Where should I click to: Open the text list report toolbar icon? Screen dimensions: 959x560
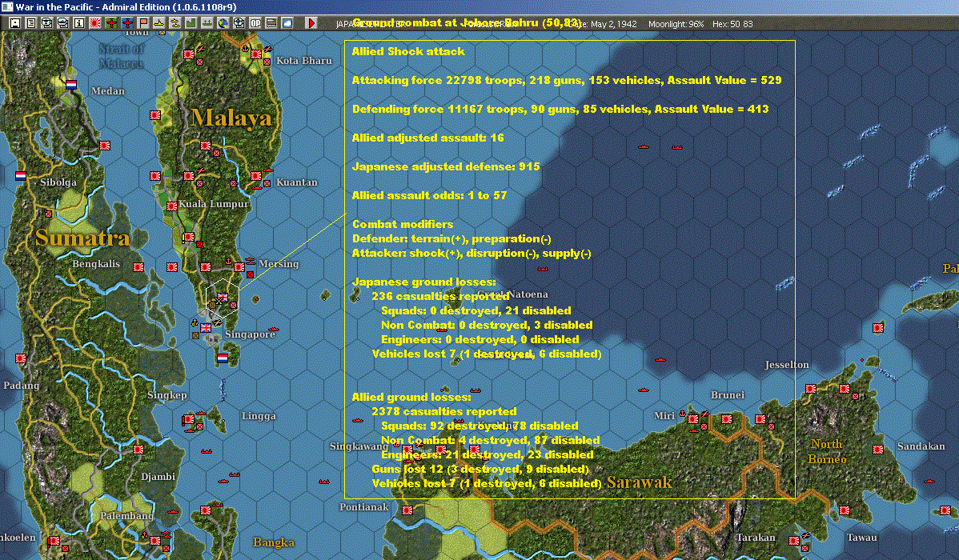(31, 23)
